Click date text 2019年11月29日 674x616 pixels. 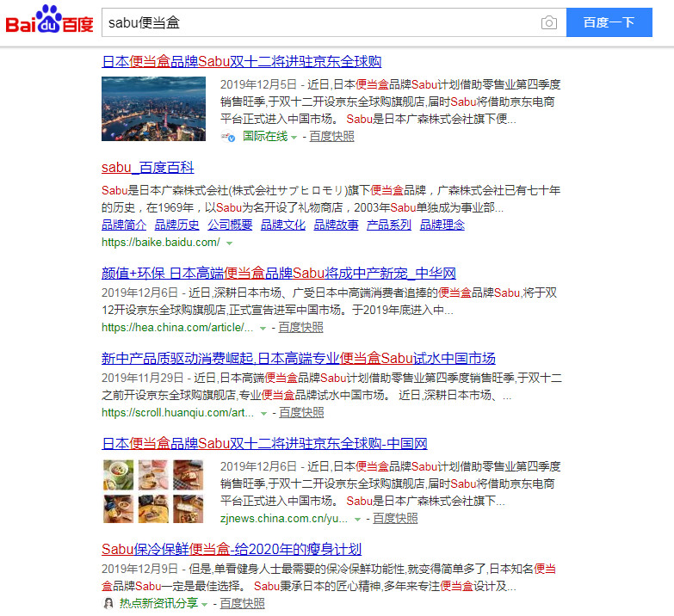tap(143, 378)
